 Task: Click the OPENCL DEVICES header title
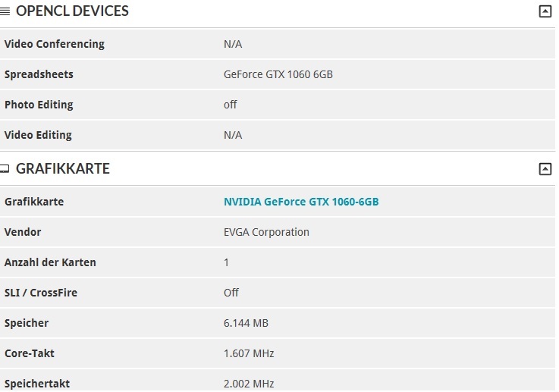point(72,11)
